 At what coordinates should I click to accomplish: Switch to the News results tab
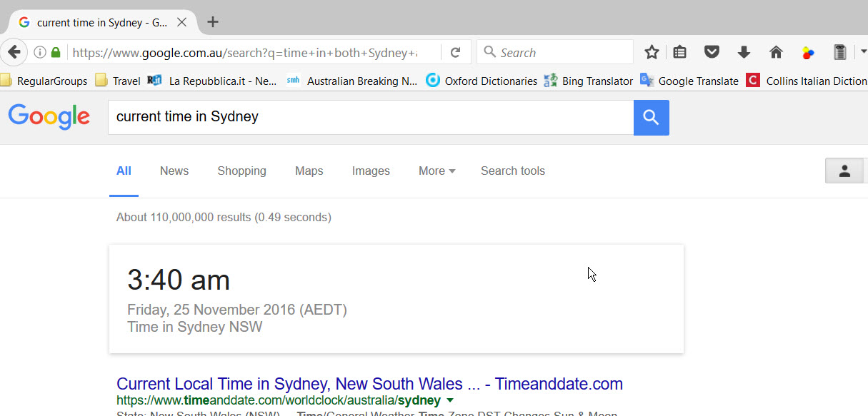pos(174,171)
